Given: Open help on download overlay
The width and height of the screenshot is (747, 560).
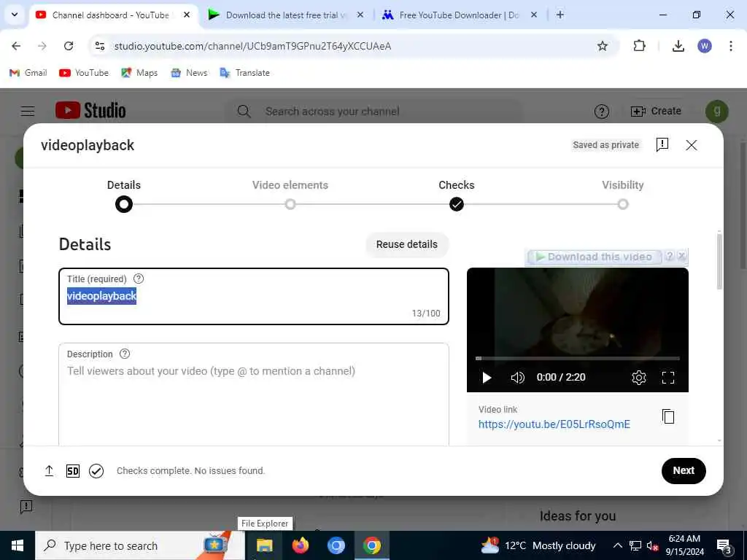Looking at the screenshot, I should point(670,256).
